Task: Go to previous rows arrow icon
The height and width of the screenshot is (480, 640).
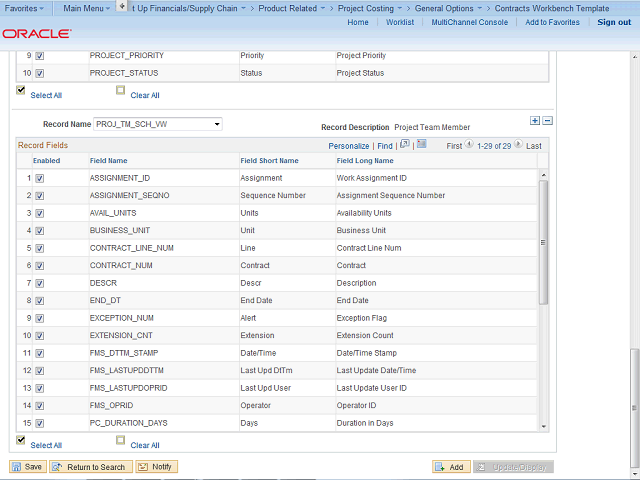Action: pos(470,145)
